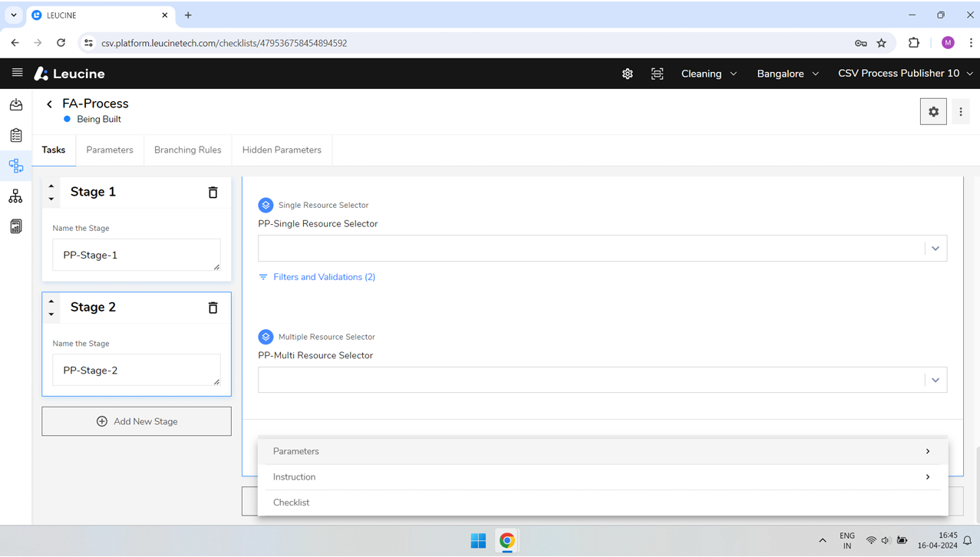
Task: Show hidden system tray icons
Action: point(823,541)
